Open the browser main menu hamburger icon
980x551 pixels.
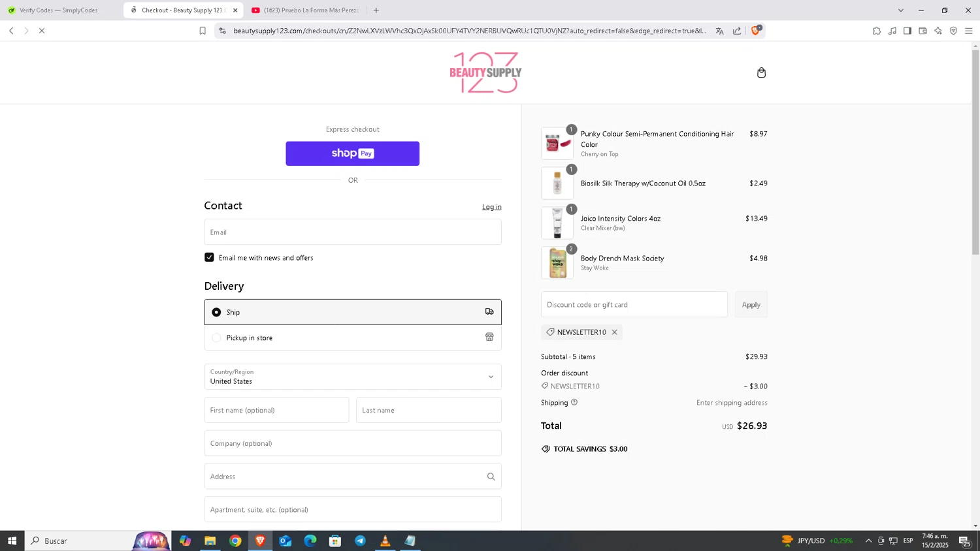pos(969,31)
